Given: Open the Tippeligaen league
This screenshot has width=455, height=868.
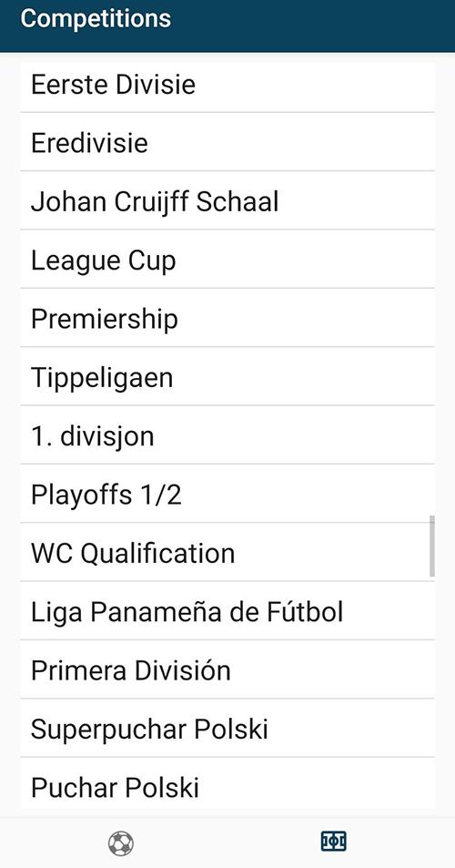Looking at the screenshot, I should (x=227, y=376).
